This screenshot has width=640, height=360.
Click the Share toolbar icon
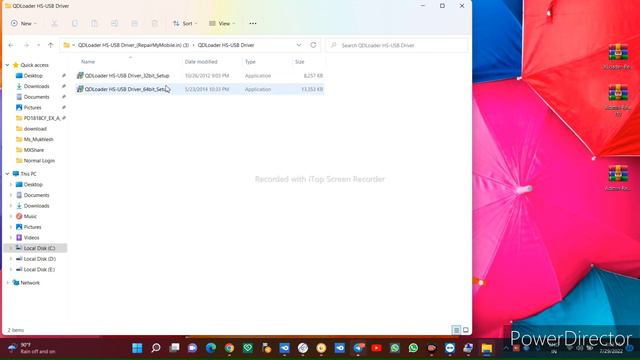(x=135, y=23)
